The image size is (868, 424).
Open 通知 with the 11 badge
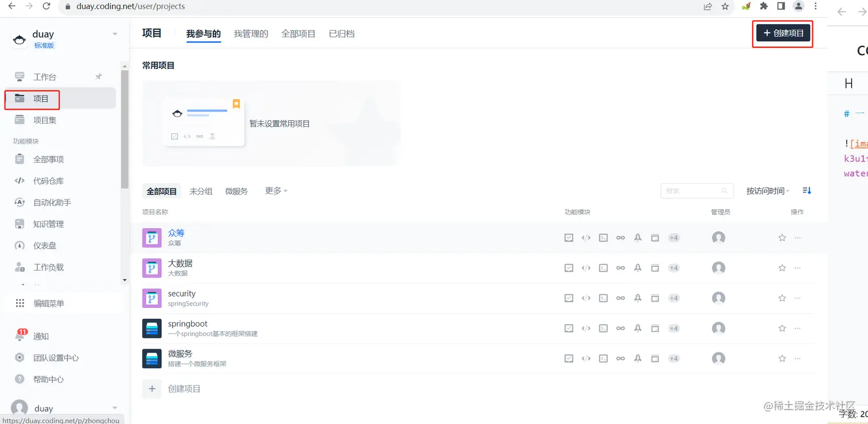pyautogui.click(x=40, y=336)
